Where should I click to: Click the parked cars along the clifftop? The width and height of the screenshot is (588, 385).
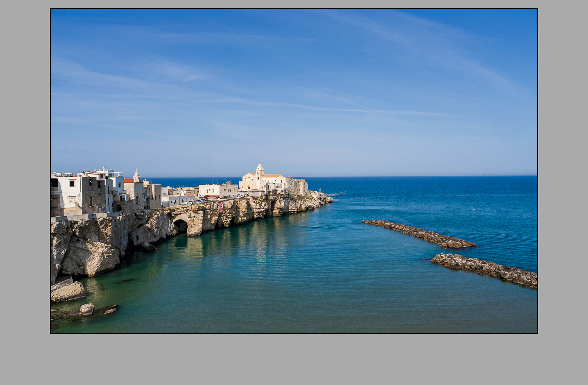[215, 198]
